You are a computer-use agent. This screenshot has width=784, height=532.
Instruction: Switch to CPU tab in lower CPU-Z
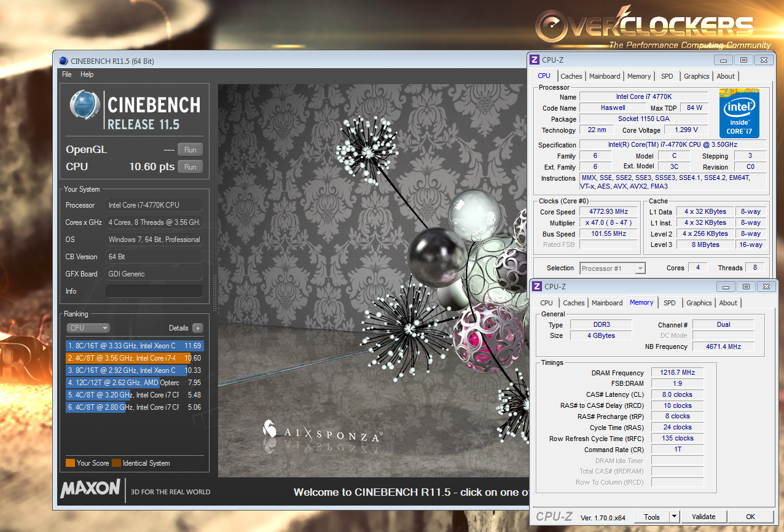[547, 303]
